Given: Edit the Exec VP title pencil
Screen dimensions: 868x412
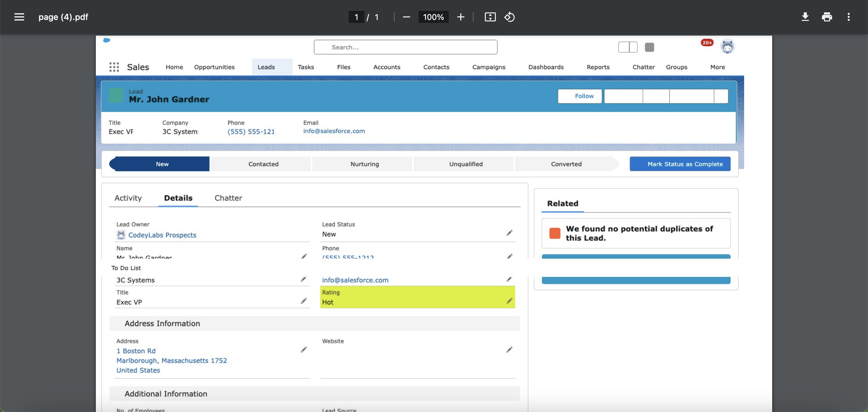Looking at the screenshot, I should coord(303,301).
